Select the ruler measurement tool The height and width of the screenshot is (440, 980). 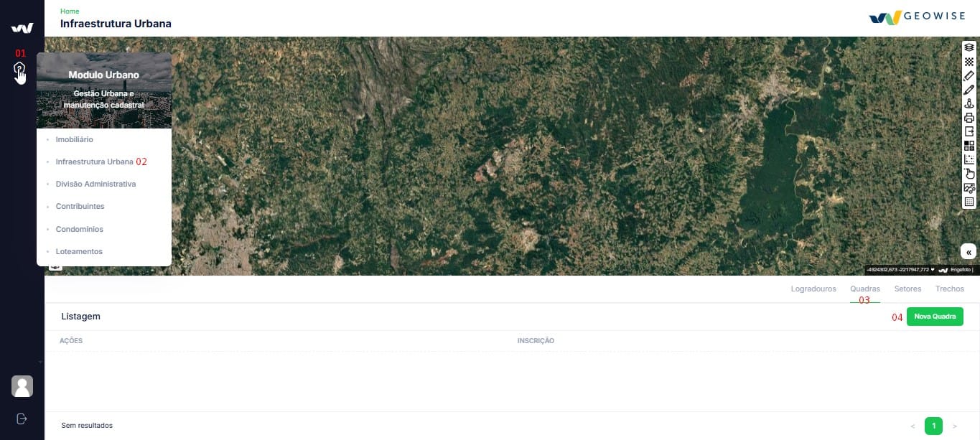[x=969, y=75]
